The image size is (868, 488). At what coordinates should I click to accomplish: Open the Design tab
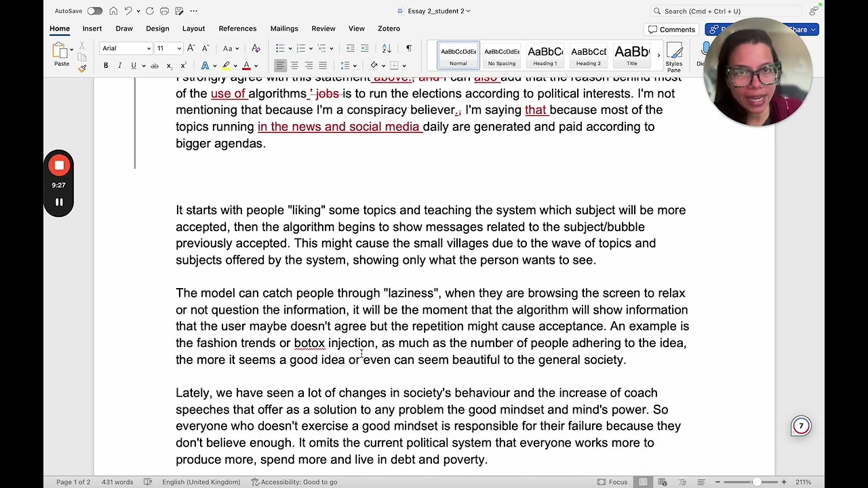157,28
